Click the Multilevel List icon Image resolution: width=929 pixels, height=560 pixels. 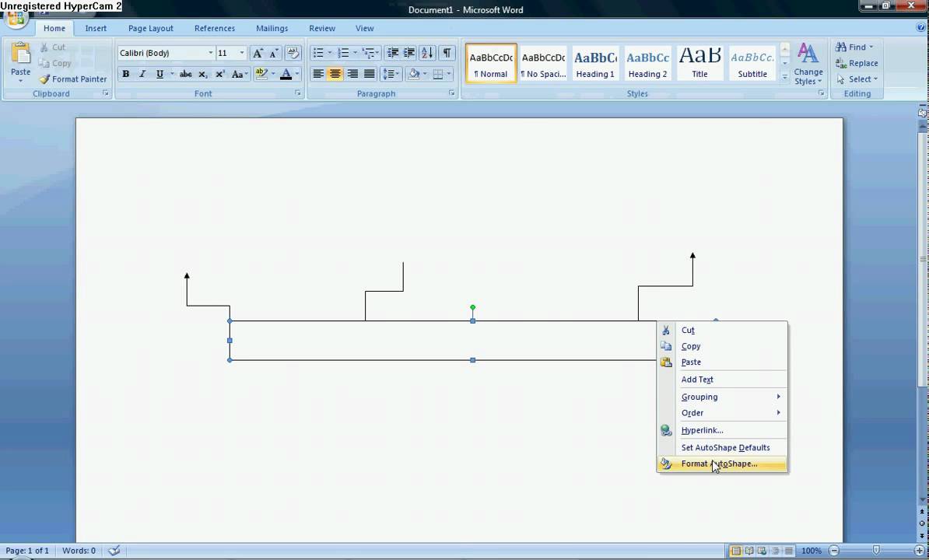[369, 53]
